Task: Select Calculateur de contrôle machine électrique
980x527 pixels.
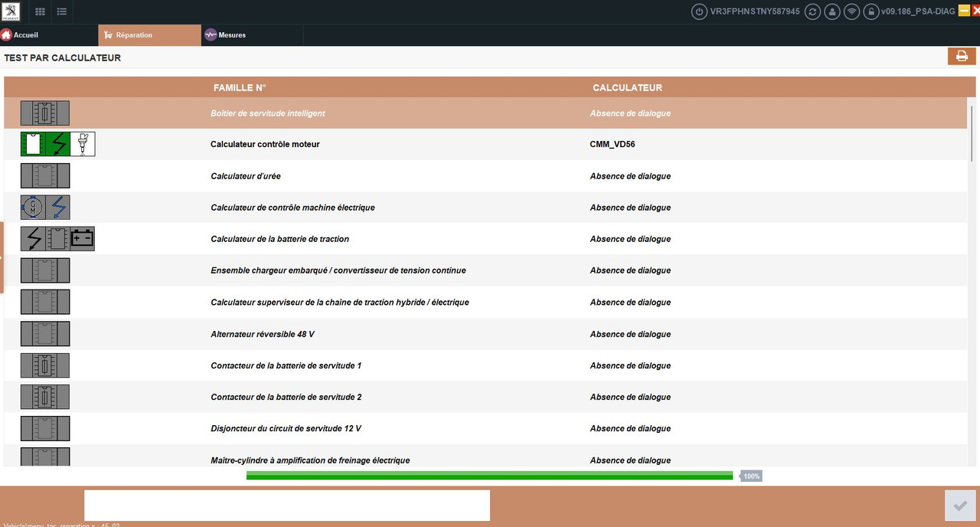Action: 292,208
